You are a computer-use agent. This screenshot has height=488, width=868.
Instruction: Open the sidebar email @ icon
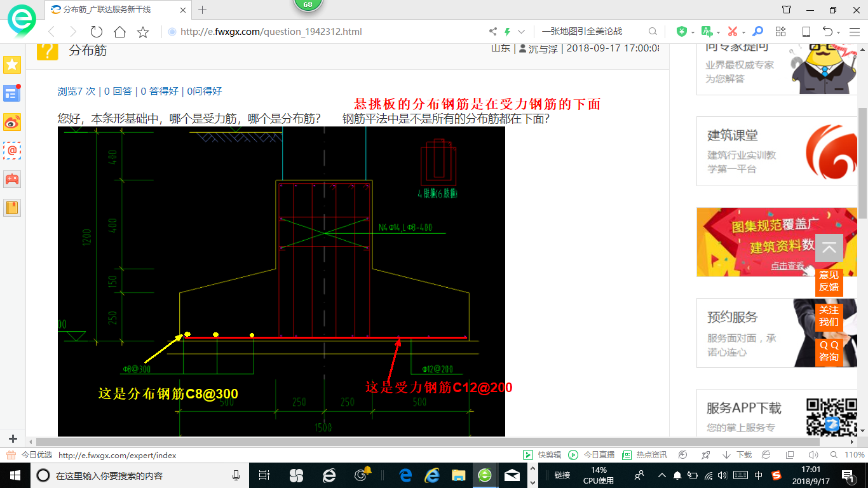tap(12, 150)
